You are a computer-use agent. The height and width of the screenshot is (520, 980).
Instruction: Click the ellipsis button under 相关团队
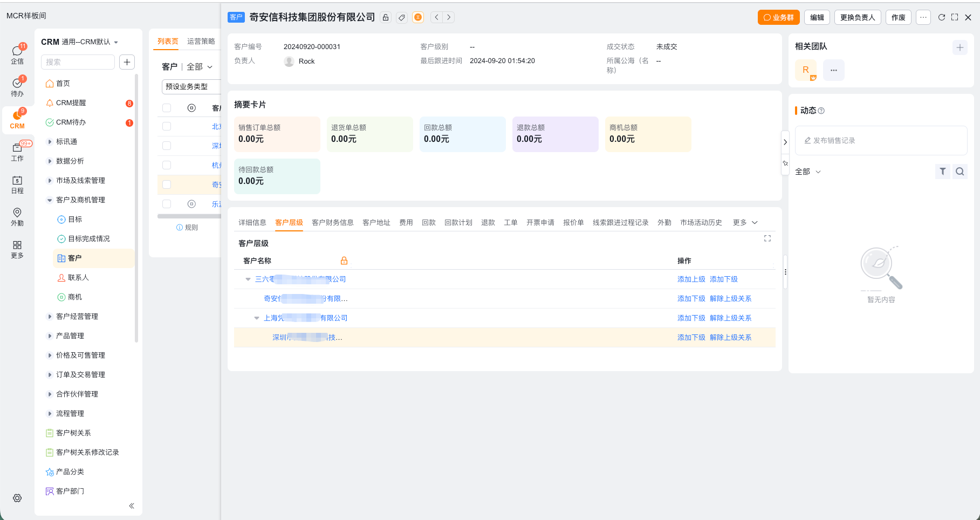[834, 70]
